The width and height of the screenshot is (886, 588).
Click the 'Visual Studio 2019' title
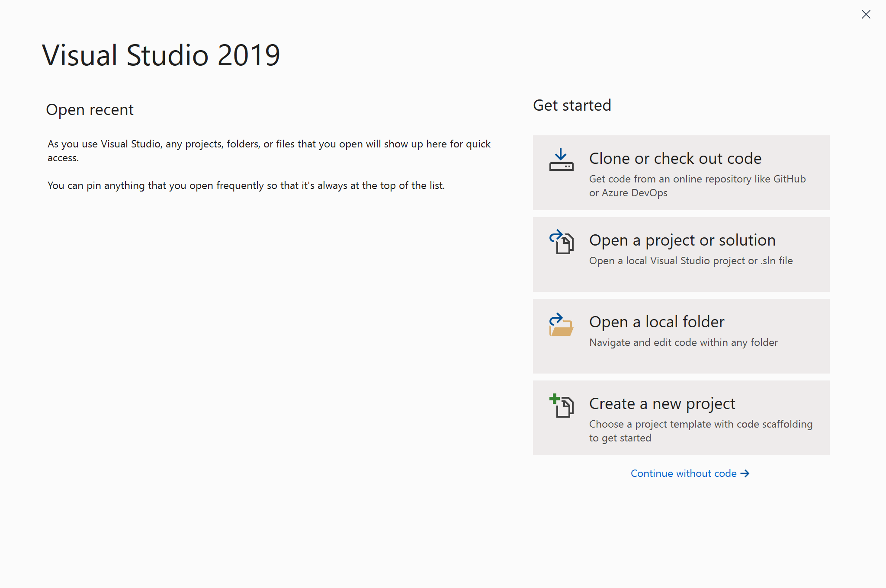pyautogui.click(x=161, y=55)
